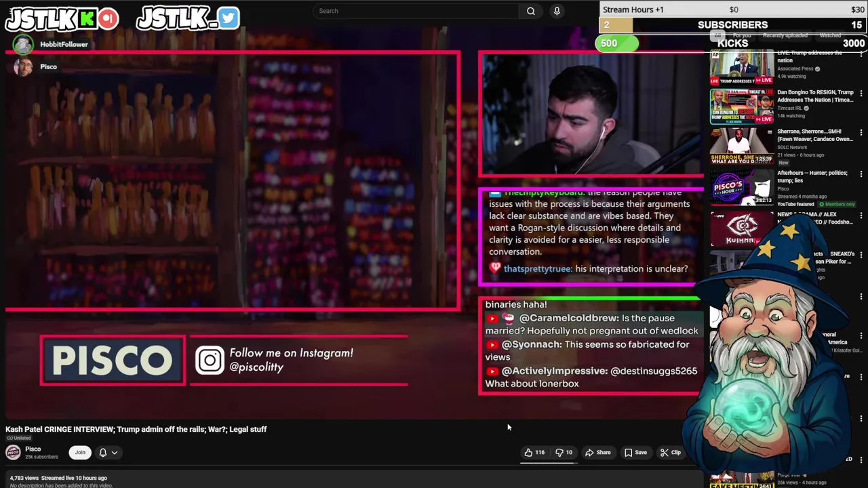Open options menu for Dan Bongino video

[x=861, y=94]
